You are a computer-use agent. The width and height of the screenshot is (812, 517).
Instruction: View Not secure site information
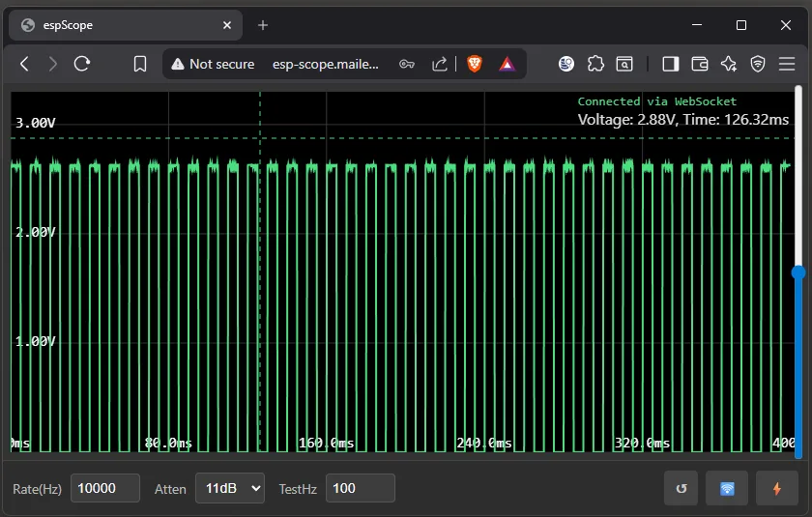(x=213, y=64)
